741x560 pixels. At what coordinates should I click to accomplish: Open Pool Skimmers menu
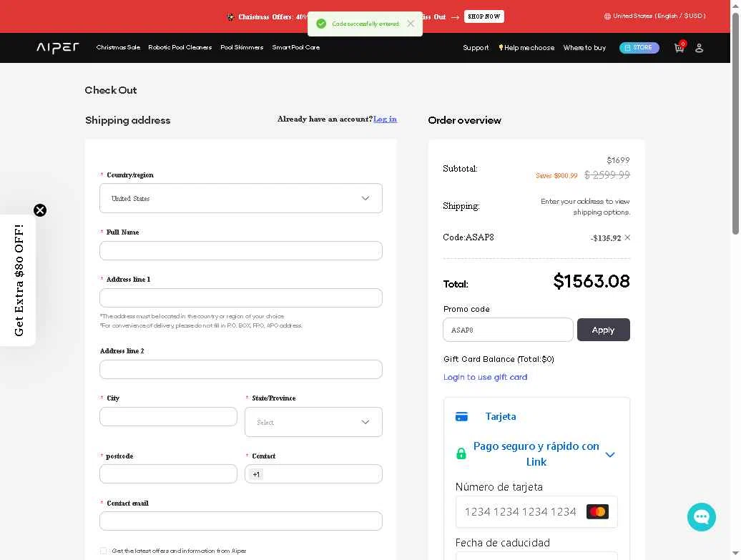[x=242, y=47]
